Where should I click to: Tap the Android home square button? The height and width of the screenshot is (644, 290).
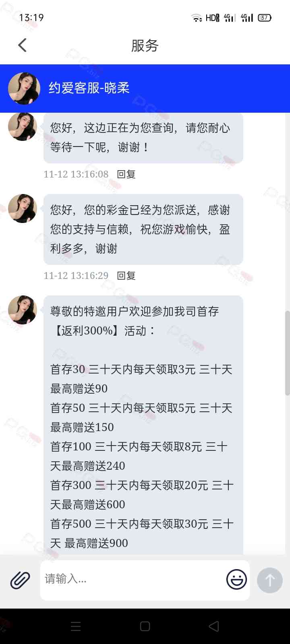tap(145, 626)
